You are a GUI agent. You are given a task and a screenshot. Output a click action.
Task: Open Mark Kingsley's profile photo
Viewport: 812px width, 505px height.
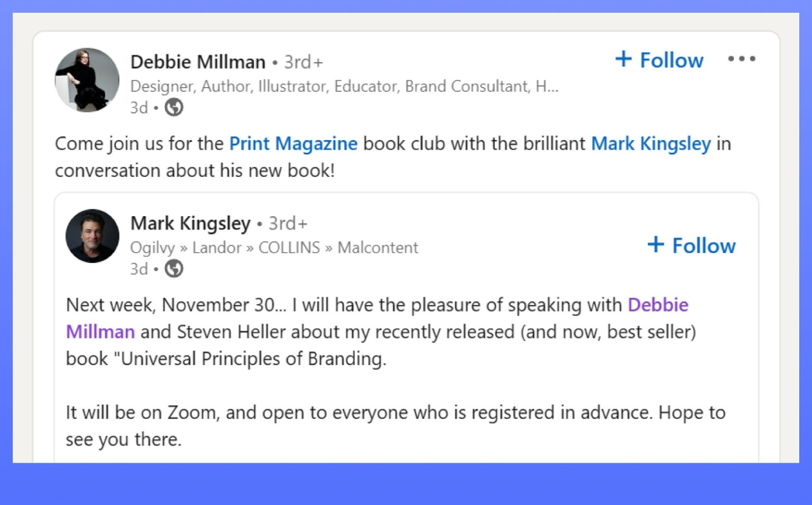[x=92, y=236]
